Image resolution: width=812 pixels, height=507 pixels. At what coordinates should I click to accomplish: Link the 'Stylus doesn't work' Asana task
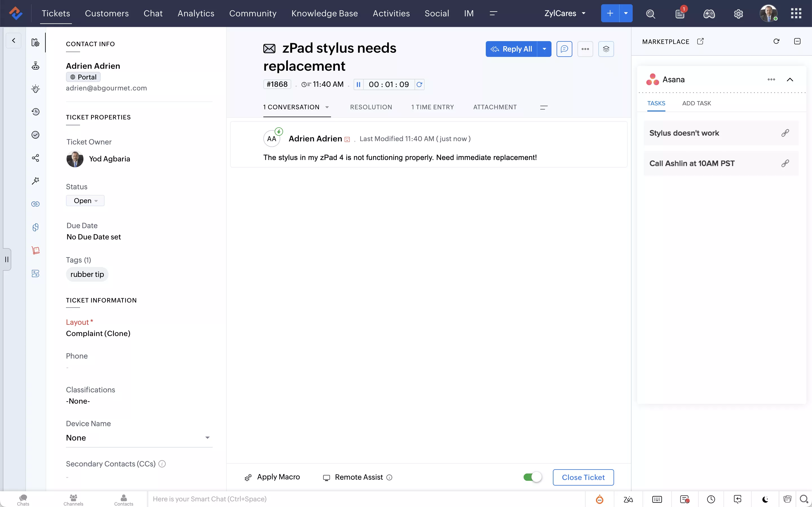[x=785, y=133]
